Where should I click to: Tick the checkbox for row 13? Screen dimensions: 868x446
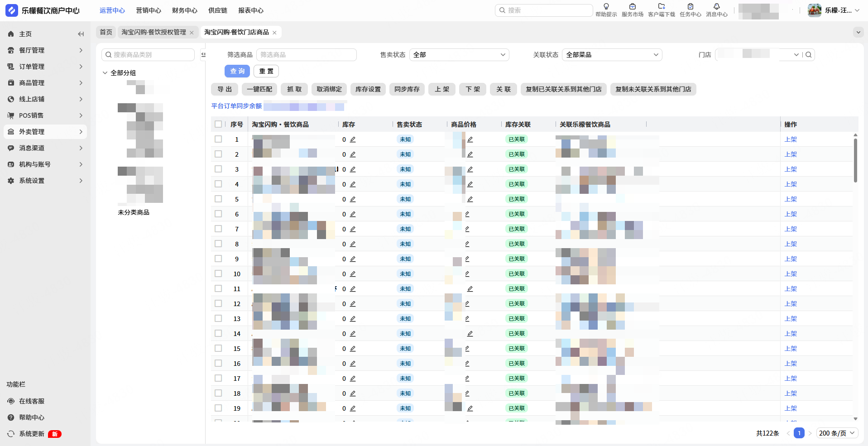tap(218, 318)
